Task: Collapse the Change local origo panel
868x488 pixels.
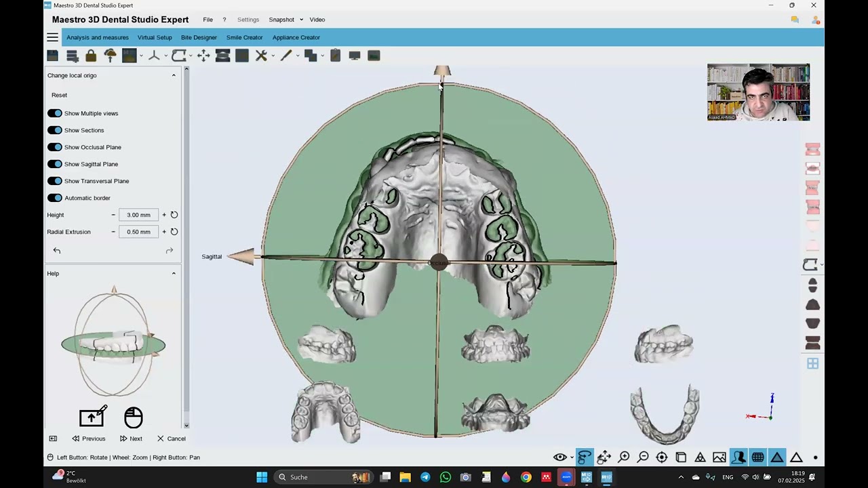Action: point(174,75)
